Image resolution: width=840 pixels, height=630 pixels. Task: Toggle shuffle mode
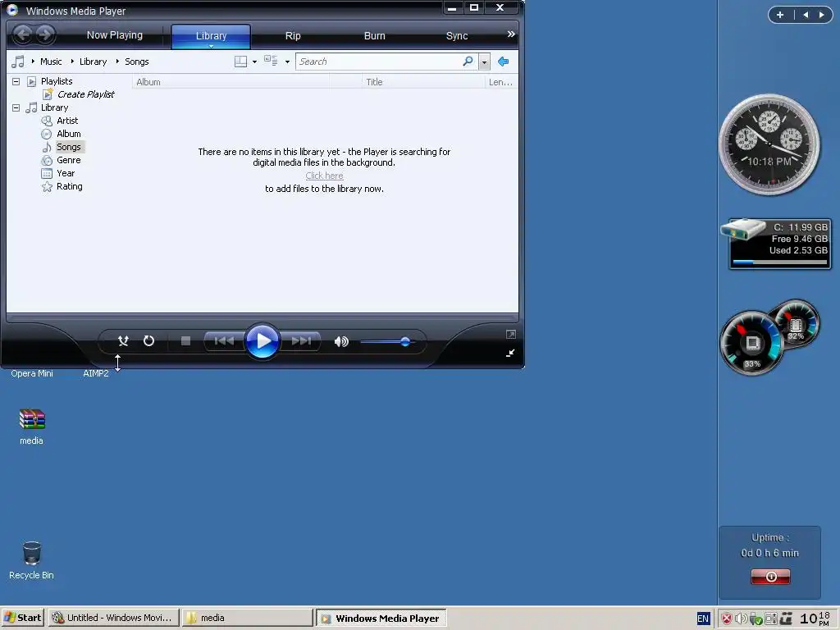(x=123, y=340)
